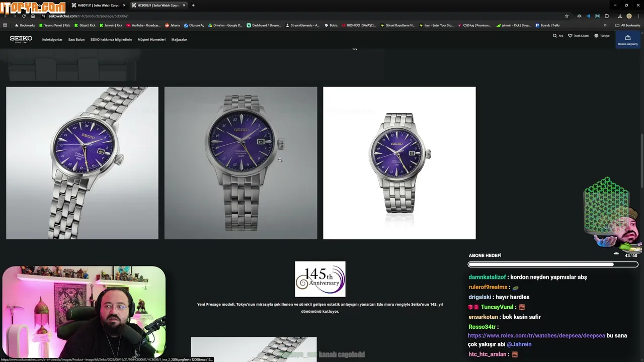Open the YouTube - Broadcast bookmark
This screenshot has height=362, width=644.
tap(143, 25)
